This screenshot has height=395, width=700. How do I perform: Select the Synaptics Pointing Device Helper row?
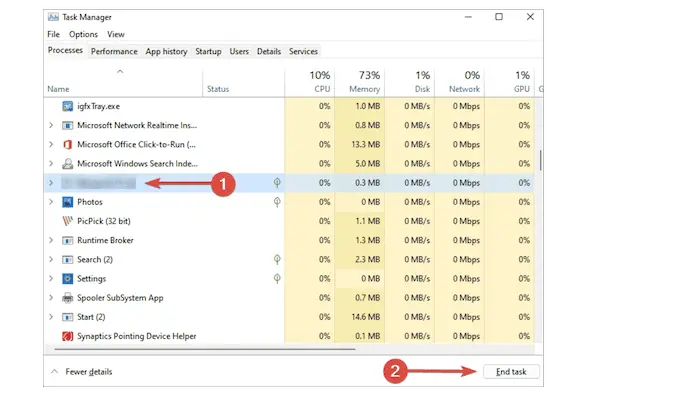pyautogui.click(x=289, y=336)
